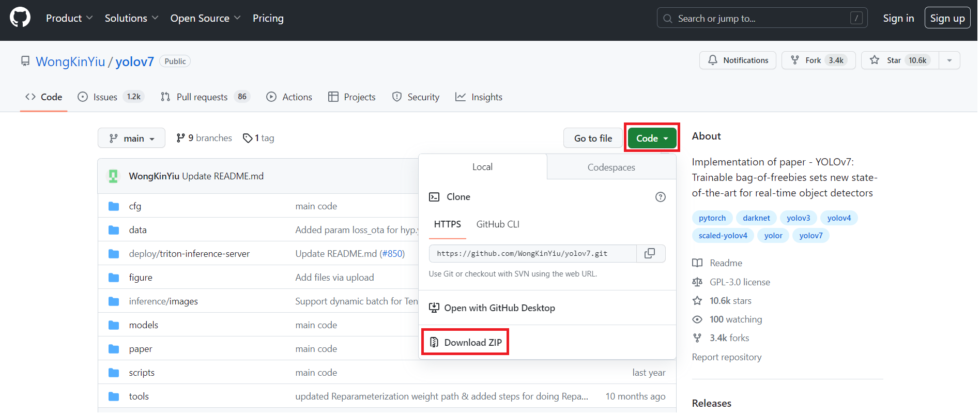Click the tools folder icon
The height and width of the screenshot is (414, 980).
click(x=114, y=396)
